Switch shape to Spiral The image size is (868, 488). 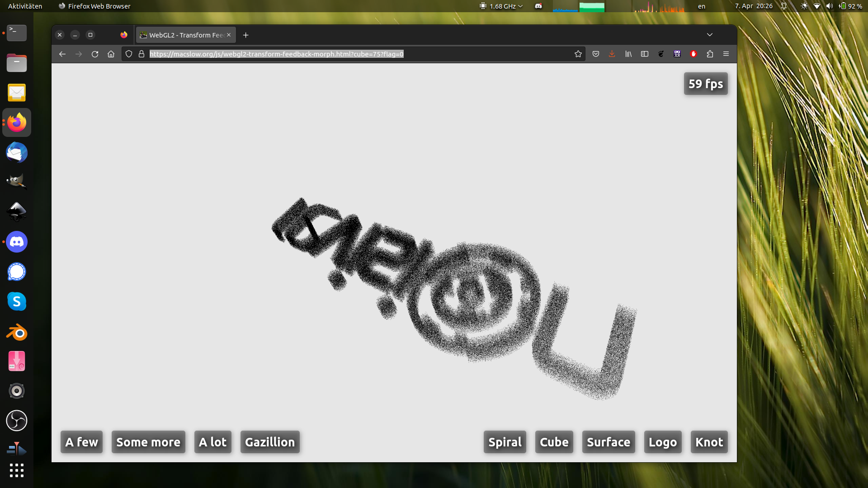(505, 442)
